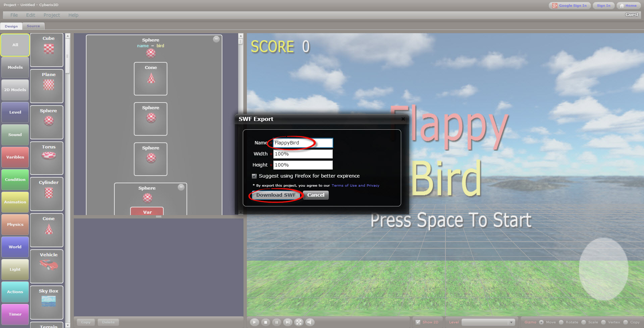The width and height of the screenshot is (644, 328).
Task: Step the preview forward one frame
Action: [x=288, y=322]
